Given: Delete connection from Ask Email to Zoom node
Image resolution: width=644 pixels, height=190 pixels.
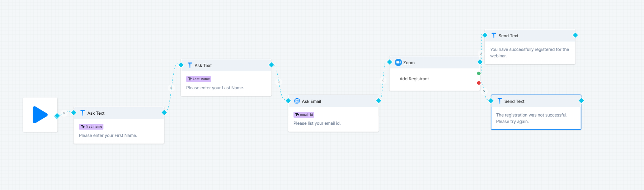Looking at the screenshot, I should (x=383, y=81).
